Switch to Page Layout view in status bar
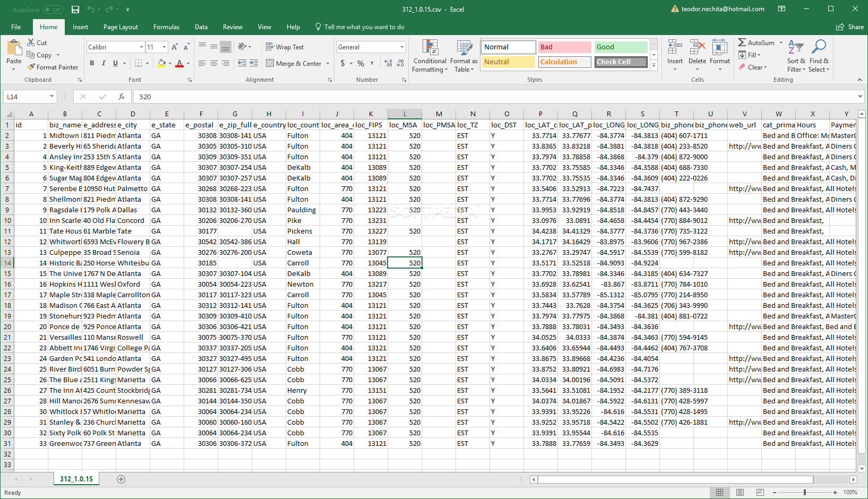This screenshot has height=499, width=868. point(740,492)
